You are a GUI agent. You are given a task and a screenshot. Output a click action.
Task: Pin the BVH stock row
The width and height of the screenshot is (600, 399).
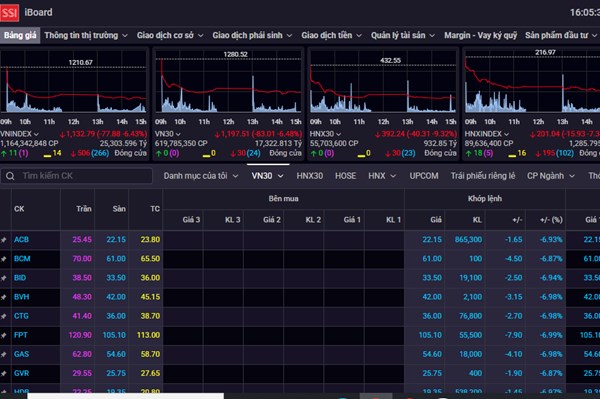tap(4, 297)
